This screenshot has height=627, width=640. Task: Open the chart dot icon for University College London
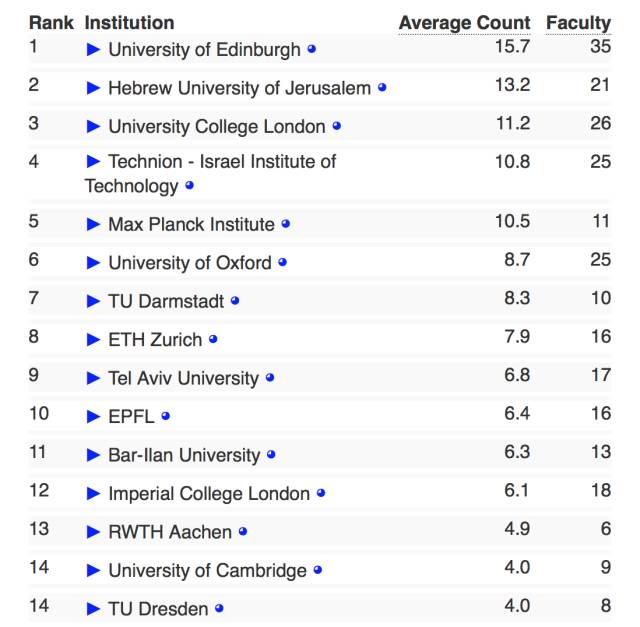pyautogui.click(x=337, y=126)
